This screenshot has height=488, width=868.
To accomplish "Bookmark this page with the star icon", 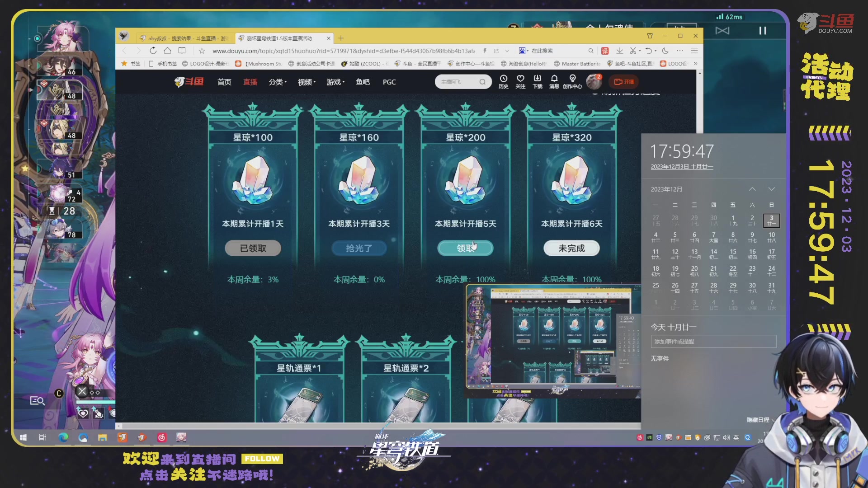I will pyautogui.click(x=202, y=51).
